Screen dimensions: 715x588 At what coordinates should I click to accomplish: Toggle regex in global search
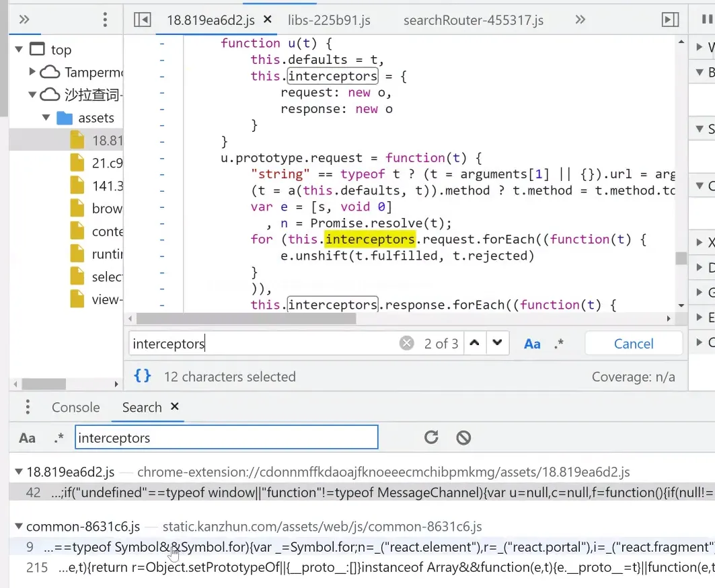coord(59,438)
